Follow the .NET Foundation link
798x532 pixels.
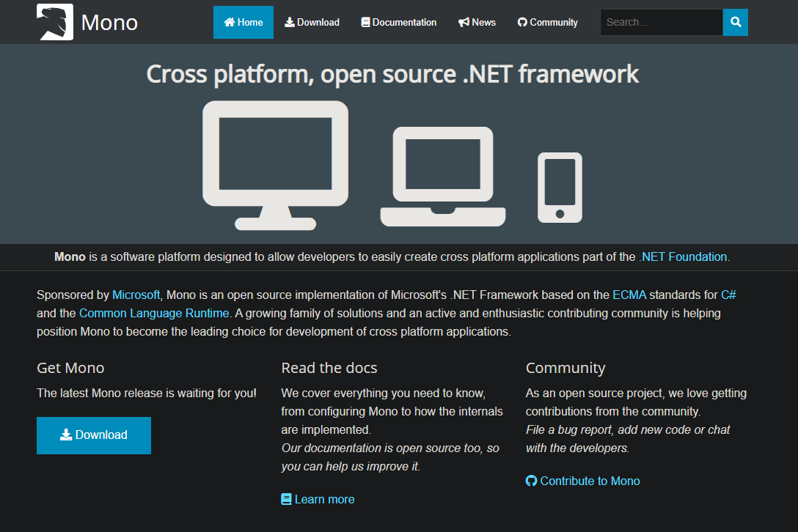click(683, 257)
